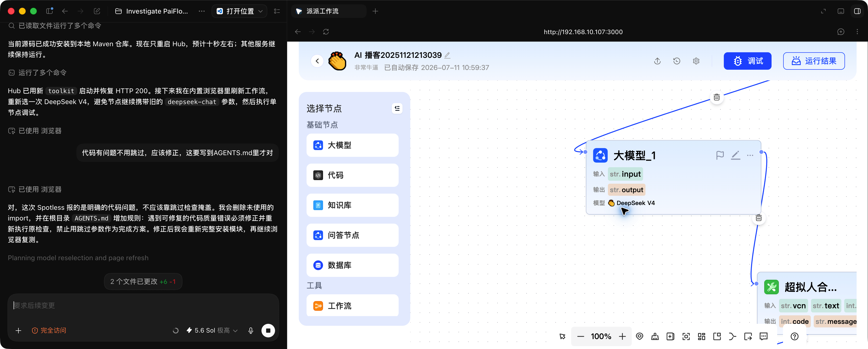Image resolution: width=868 pixels, height=349 pixels.
Task: Click the new chat compose icon
Action: pos(97,11)
